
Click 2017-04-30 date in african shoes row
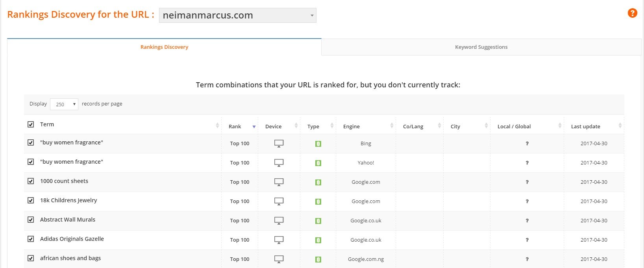[594, 259]
